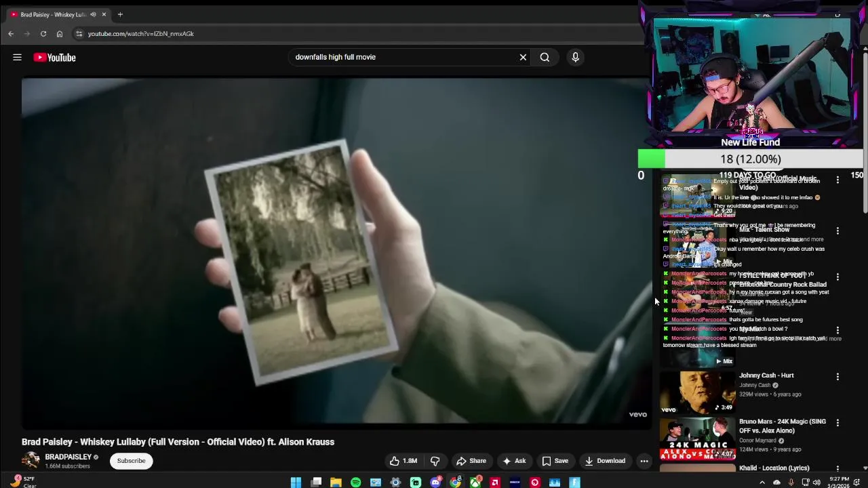Image resolution: width=868 pixels, height=488 pixels.
Task: Open Spotify from the taskbar
Action: click(x=356, y=483)
